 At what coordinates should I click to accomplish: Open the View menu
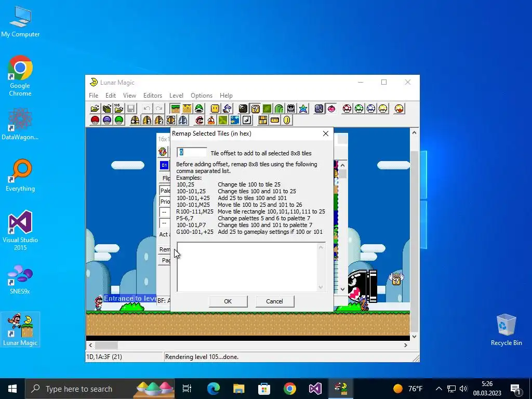[129, 96]
